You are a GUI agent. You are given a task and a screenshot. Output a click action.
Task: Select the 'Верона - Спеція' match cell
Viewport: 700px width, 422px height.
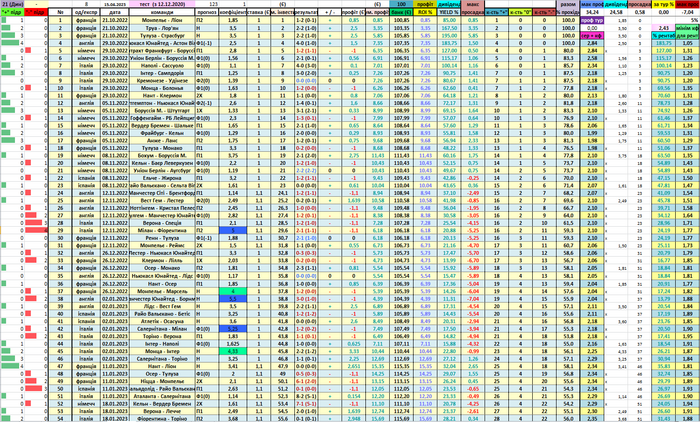tap(162, 223)
